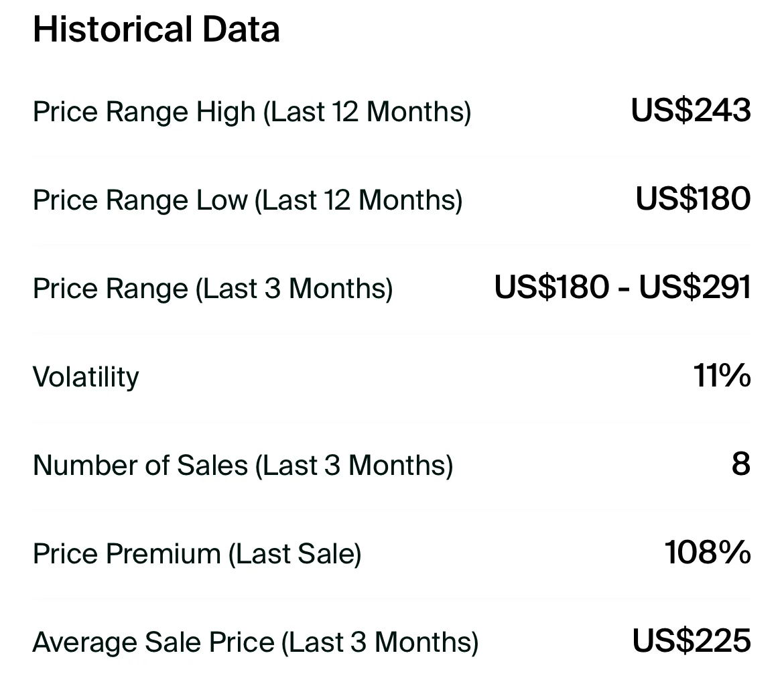The width and height of the screenshot is (784, 696).
Task: Tap the US$291 upper bound of the 3-month range
Action: click(x=694, y=287)
